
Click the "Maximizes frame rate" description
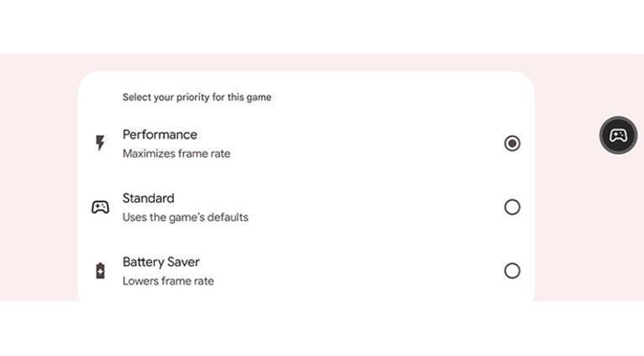pos(176,154)
